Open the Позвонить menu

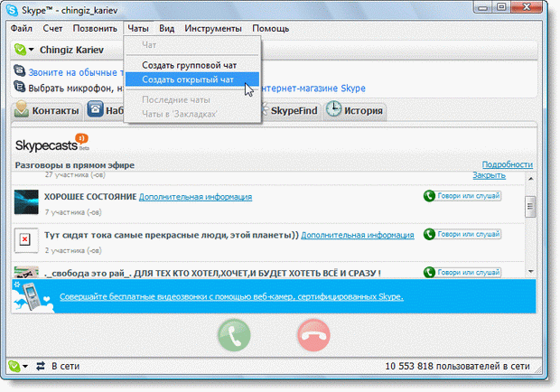click(95, 29)
